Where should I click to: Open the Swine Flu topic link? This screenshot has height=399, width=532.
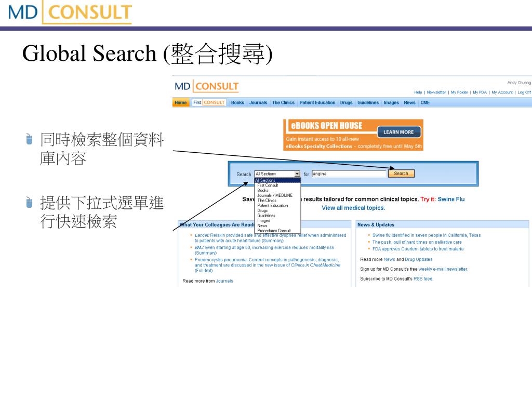451,199
